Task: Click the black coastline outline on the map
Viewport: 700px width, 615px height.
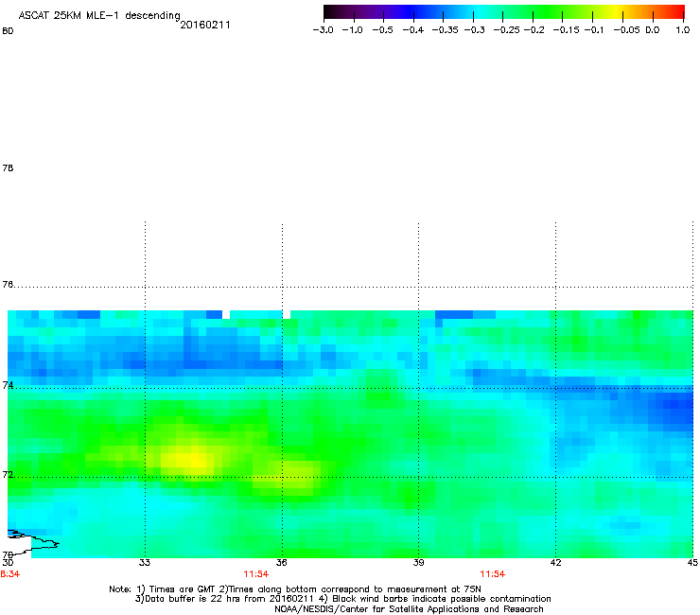Action: pos(33,543)
